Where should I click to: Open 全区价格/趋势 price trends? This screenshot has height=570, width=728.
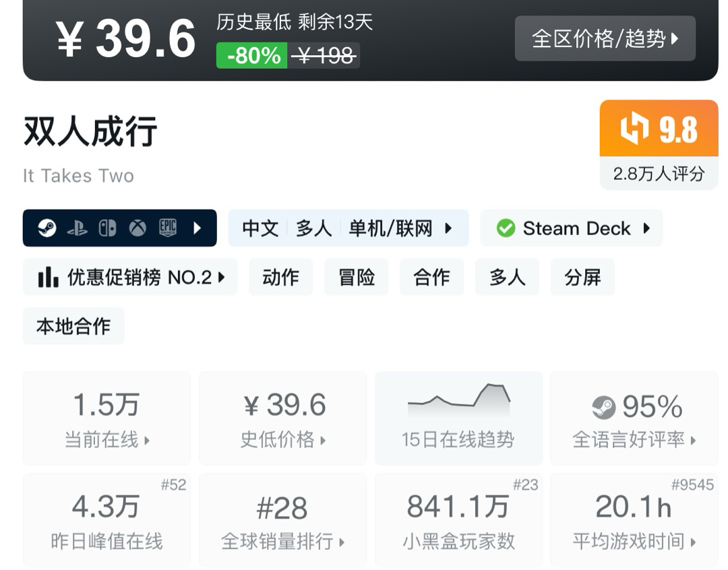click(x=605, y=38)
